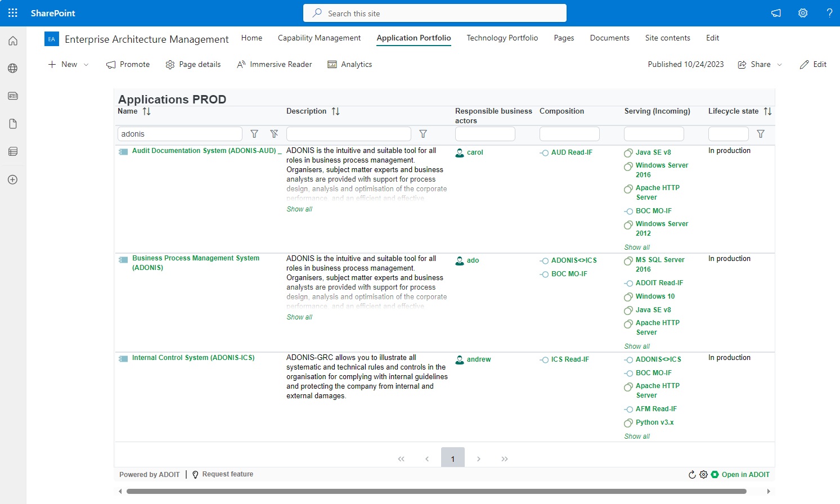The height and width of the screenshot is (504, 840).
Task: Open in ADOIT link
Action: coord(740,475)
